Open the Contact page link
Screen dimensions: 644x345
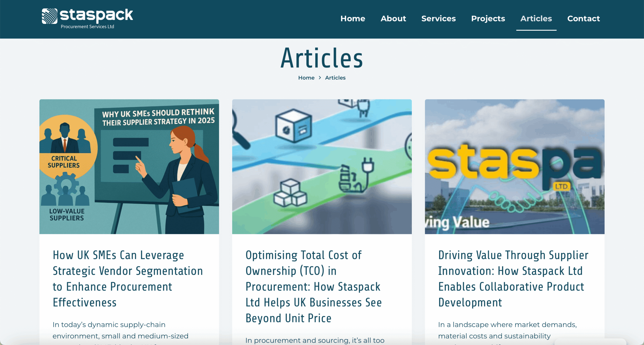(583, 19)
